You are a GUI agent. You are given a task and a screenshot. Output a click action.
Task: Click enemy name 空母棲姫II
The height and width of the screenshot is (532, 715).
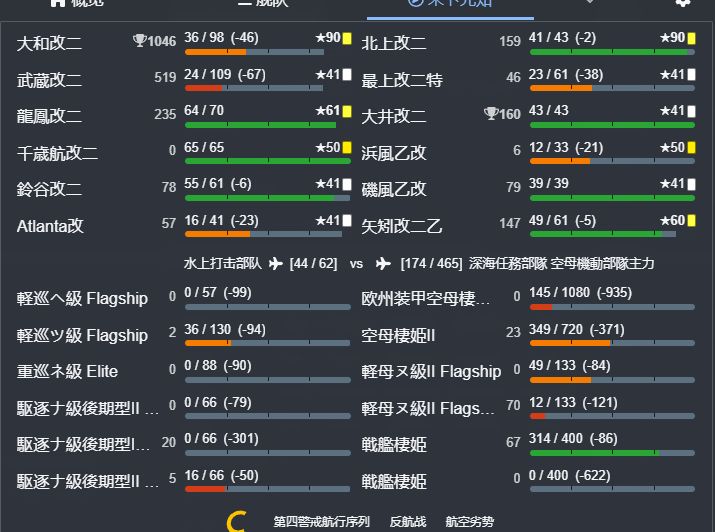pyautogui.click(x=398, y=334)
